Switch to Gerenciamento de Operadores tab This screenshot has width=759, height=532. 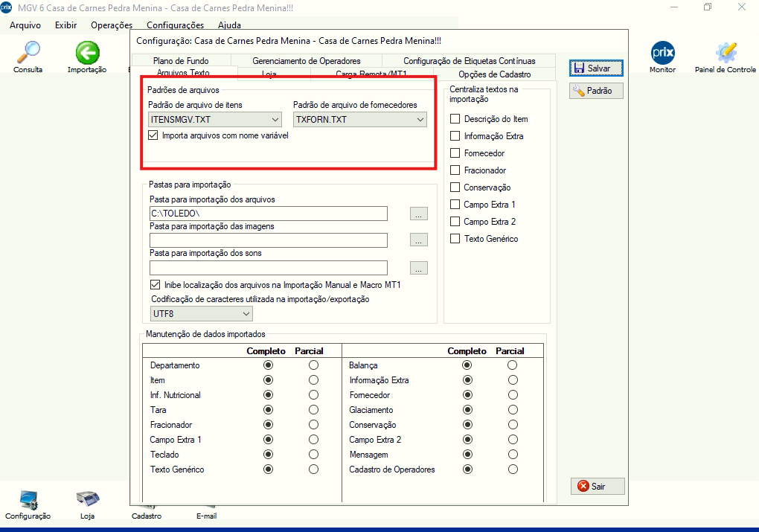pos(306,61)
